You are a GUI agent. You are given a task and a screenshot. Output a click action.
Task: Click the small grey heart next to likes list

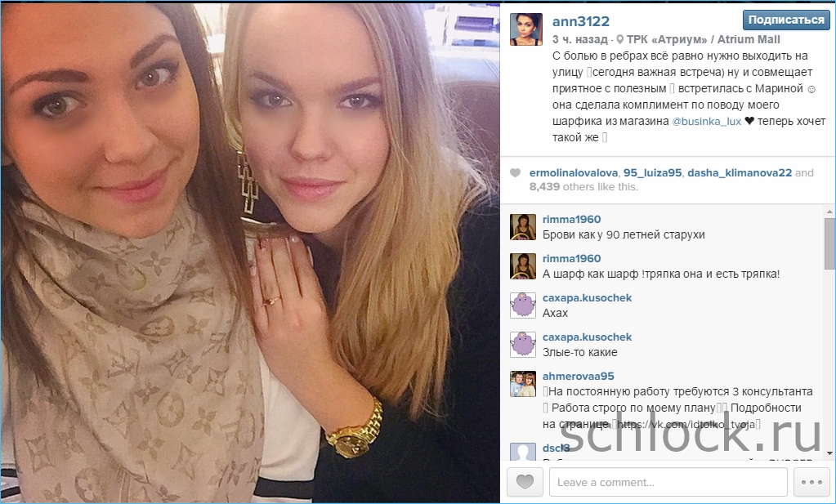click(x=515, y=172)
